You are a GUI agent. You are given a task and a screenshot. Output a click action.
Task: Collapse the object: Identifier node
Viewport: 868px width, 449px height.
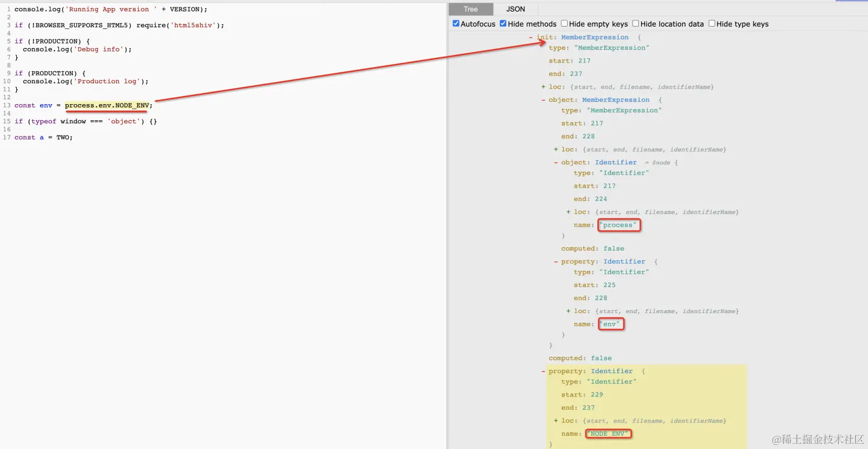[556, 163]
